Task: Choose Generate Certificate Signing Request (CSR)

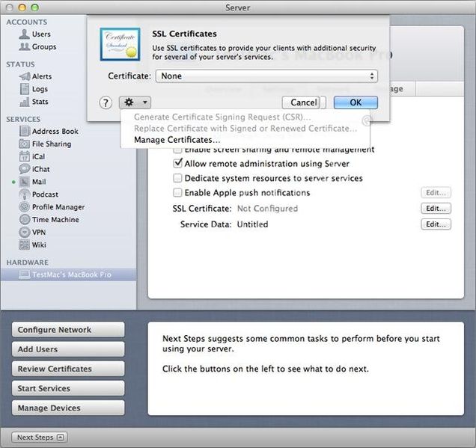Action: [x=222, y=117]
